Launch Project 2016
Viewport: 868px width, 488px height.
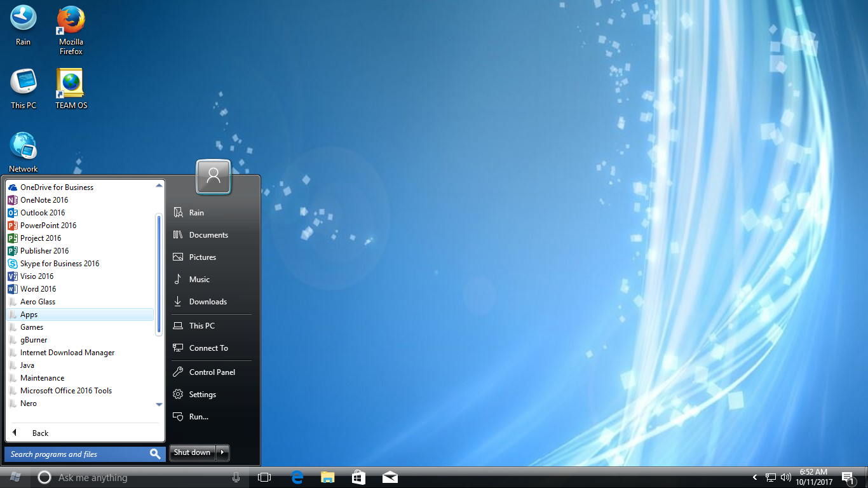pos(80,238)
